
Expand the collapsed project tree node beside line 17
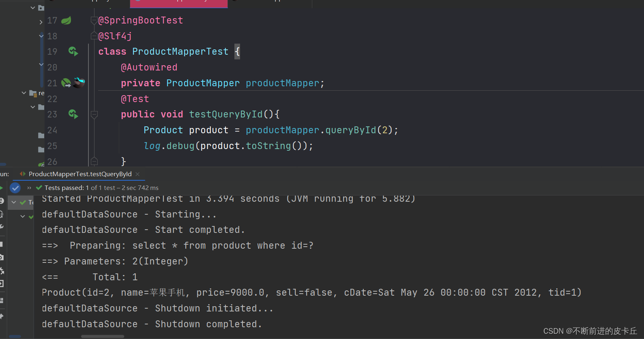tap(41, 22)
